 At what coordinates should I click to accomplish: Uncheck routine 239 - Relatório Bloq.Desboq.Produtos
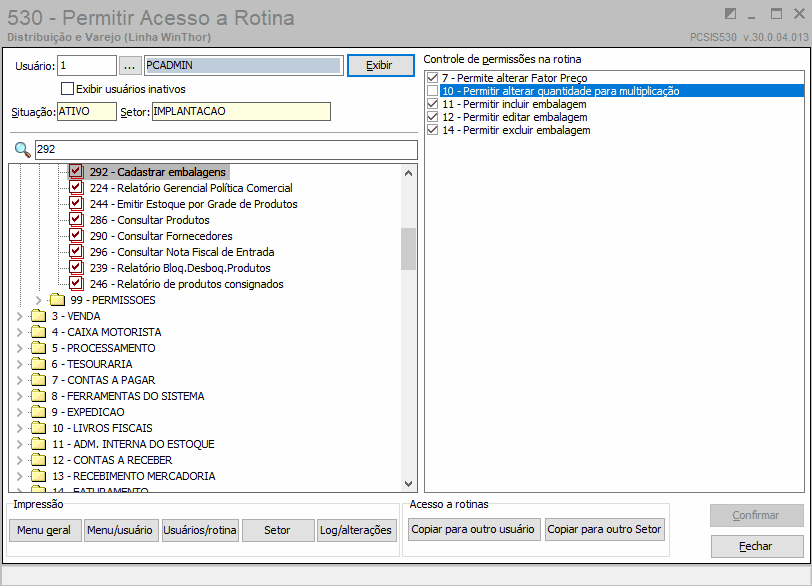(x=76, y=268)
